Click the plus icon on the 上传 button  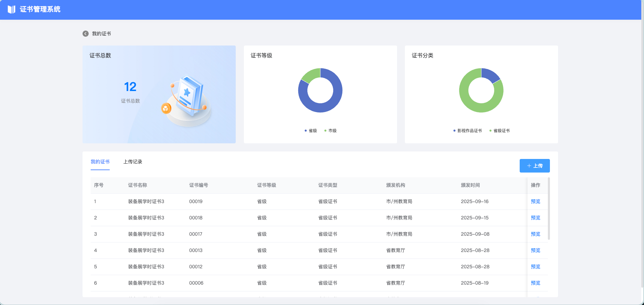tap(529, 166)
